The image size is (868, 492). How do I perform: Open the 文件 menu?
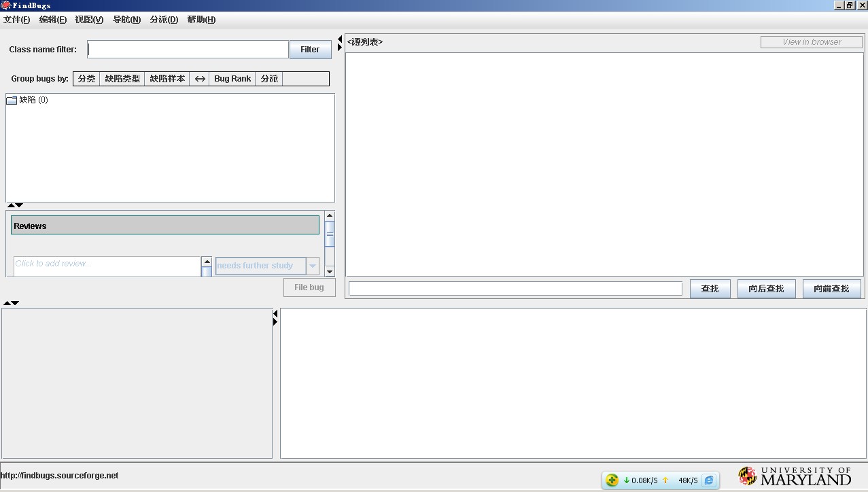coord(16,20)
